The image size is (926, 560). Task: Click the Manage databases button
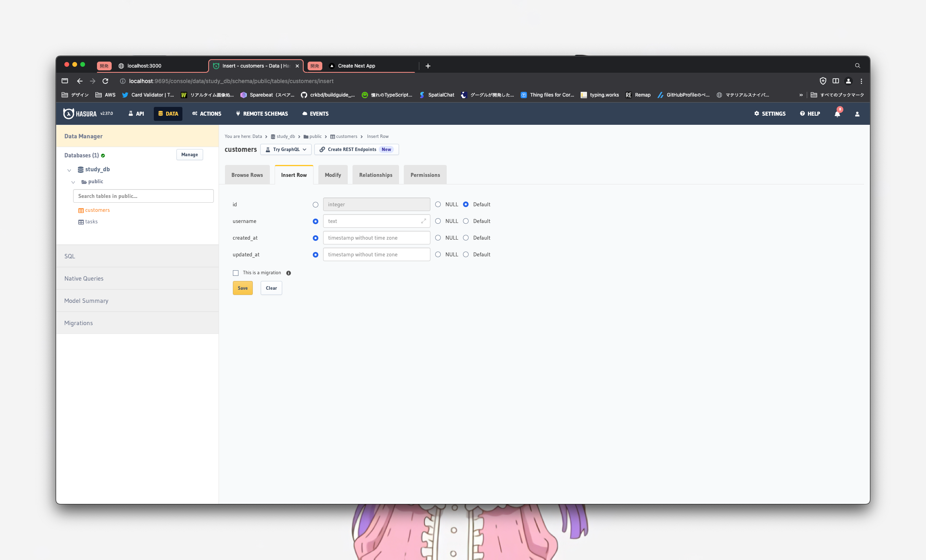[x=189, y=155]
